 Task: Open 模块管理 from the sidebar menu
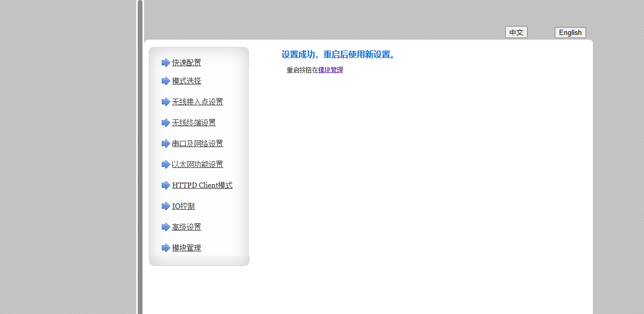tap(186, 248)
